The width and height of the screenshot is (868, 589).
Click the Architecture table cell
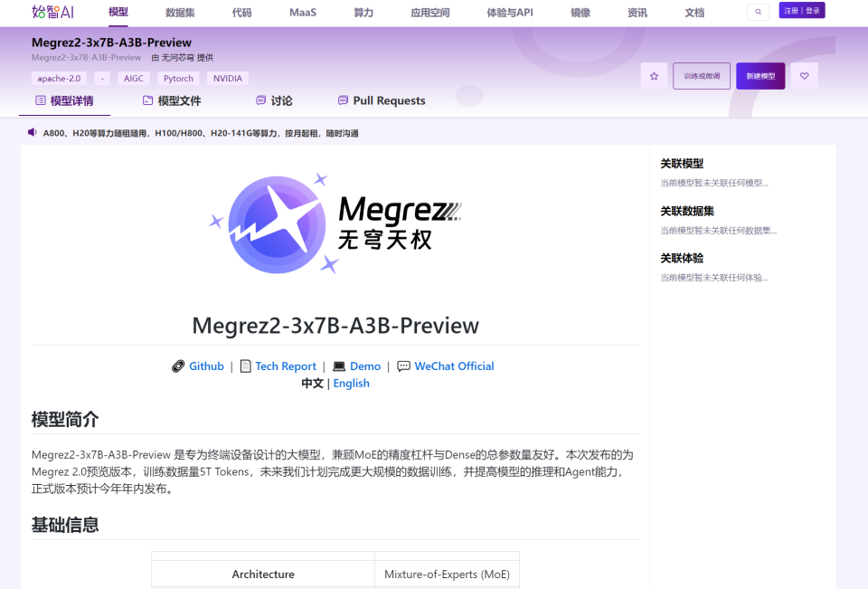coord(263,574)
